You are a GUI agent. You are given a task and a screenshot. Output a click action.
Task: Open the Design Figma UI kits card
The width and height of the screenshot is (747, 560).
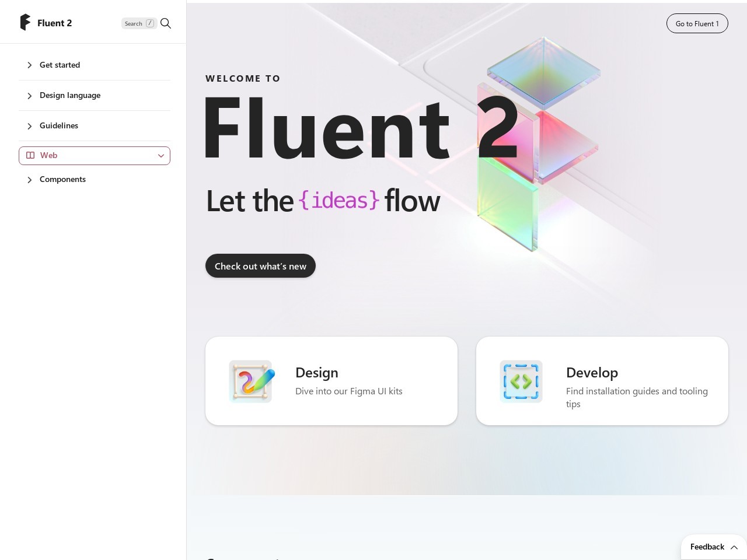tap(331, 381)
